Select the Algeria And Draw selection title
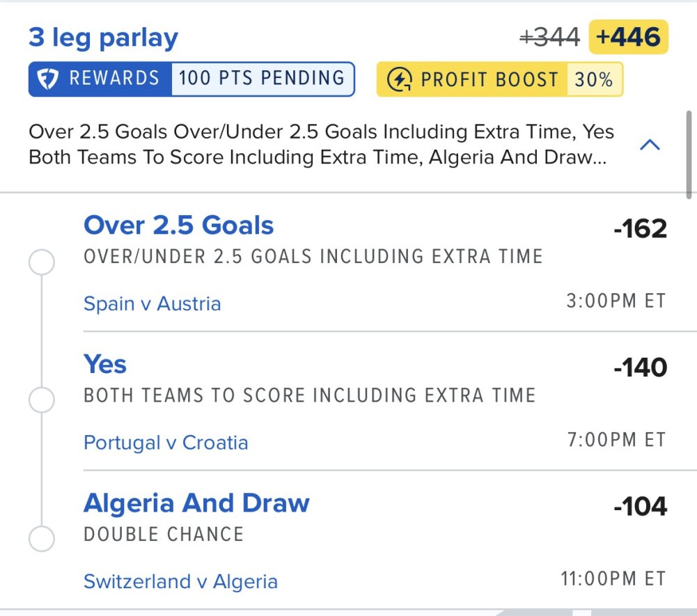697x616 pixels. tap(196, 503)
